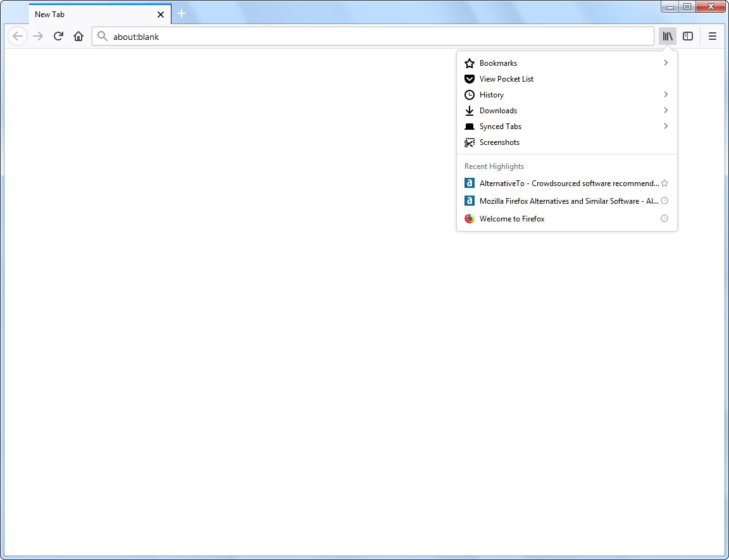Open a new tab with plus button

pos(182,14)
